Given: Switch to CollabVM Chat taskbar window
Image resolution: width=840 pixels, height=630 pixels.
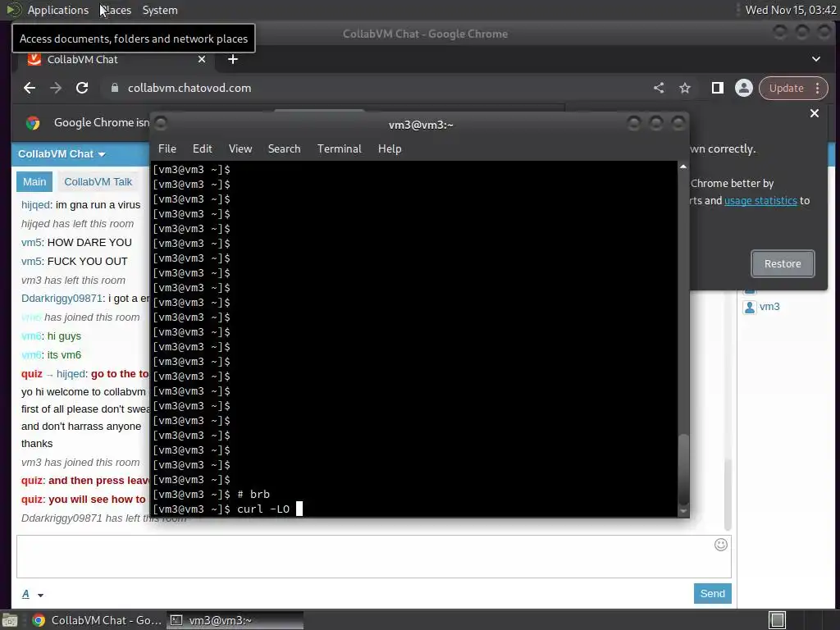Looking at the screenshot, I should tap(97, 620).
